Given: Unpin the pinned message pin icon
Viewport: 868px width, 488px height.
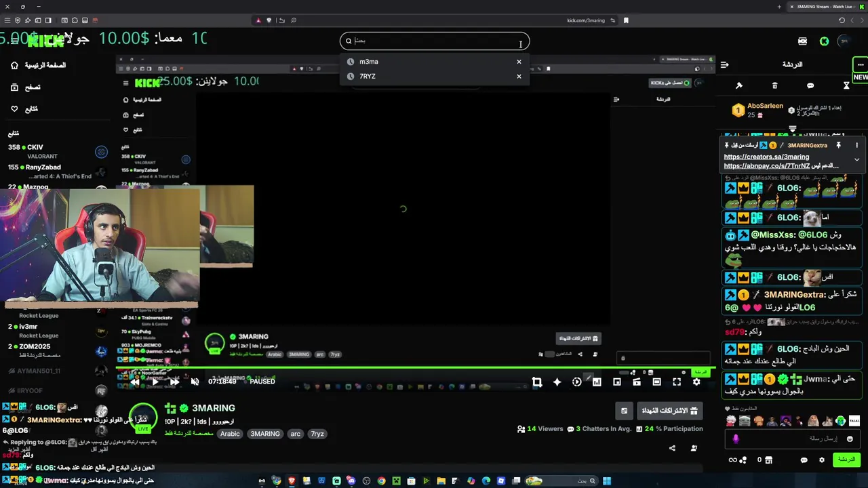Looking at the screenshot, I should coord(838,145).
